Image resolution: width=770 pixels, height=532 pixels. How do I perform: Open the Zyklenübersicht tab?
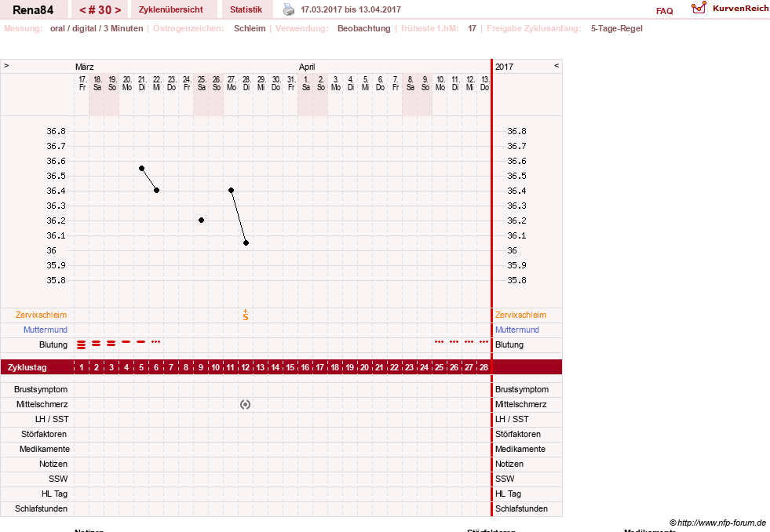[171, 9]
